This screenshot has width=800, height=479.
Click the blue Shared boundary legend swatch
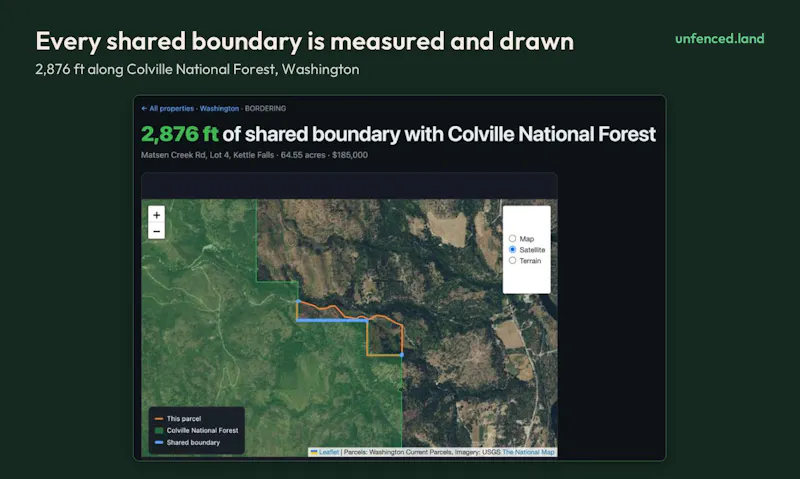pos(159,442)
